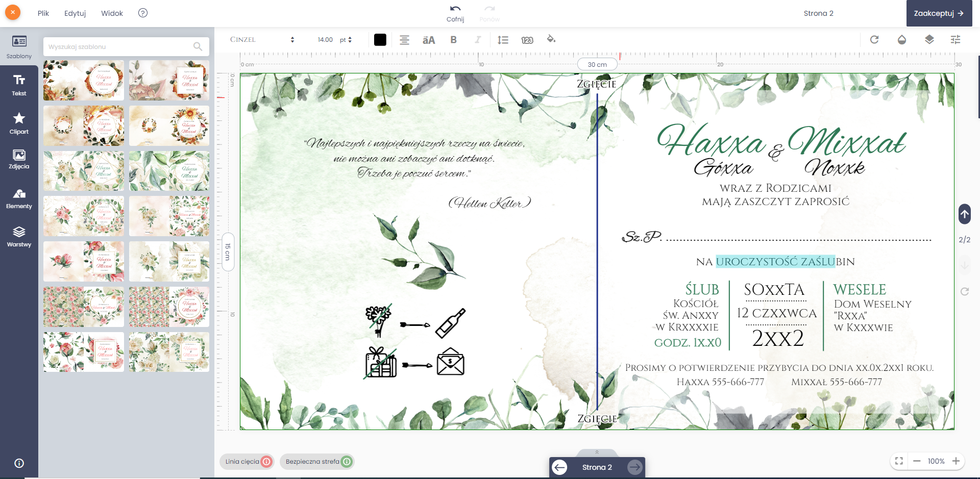Image resolution: width=980 pixels, height=479 pixels.
Task: Open the black text color swatch
Action: coord(380,40)
